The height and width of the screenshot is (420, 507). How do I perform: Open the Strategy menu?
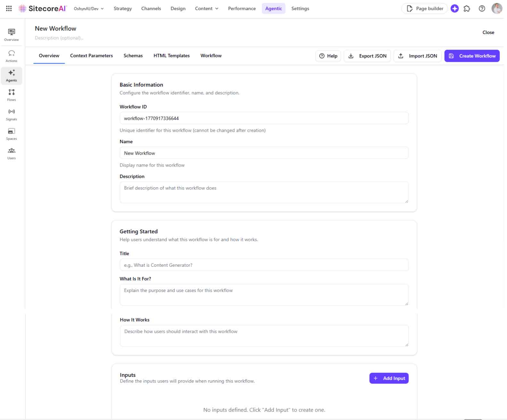123,9
